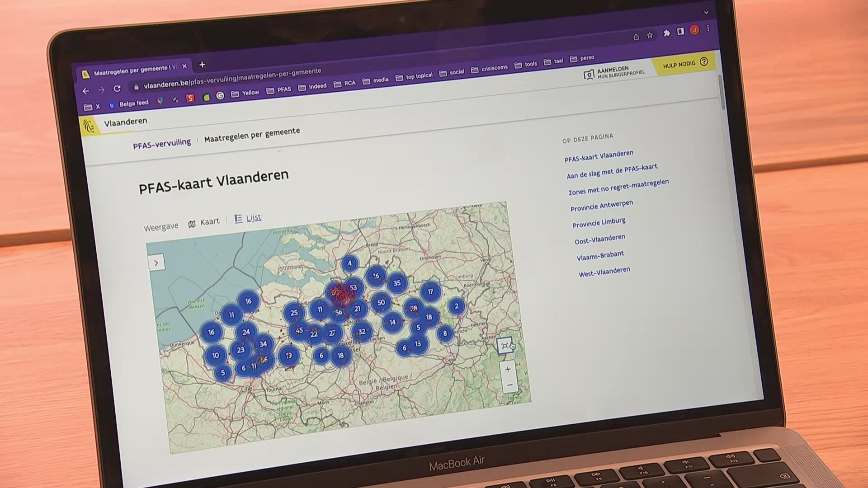
Task: Expand map sidebar with chevron arrow
Action: 156,263
